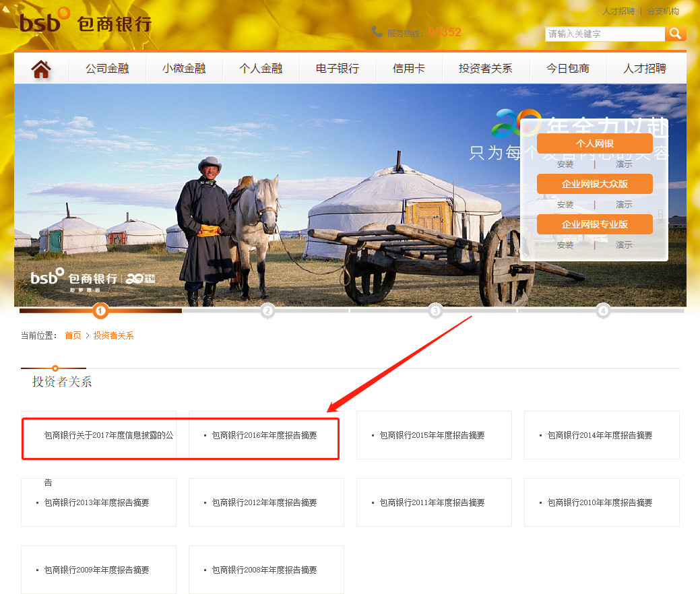Open 包商银行2015年年度报告摘要 report
The width and height of the screenshot is (700, 594).
[432, 436]
